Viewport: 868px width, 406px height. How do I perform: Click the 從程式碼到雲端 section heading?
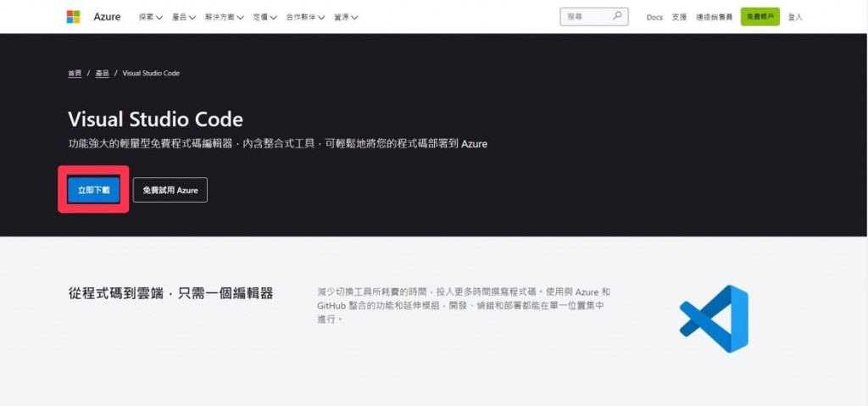[170, 293]
